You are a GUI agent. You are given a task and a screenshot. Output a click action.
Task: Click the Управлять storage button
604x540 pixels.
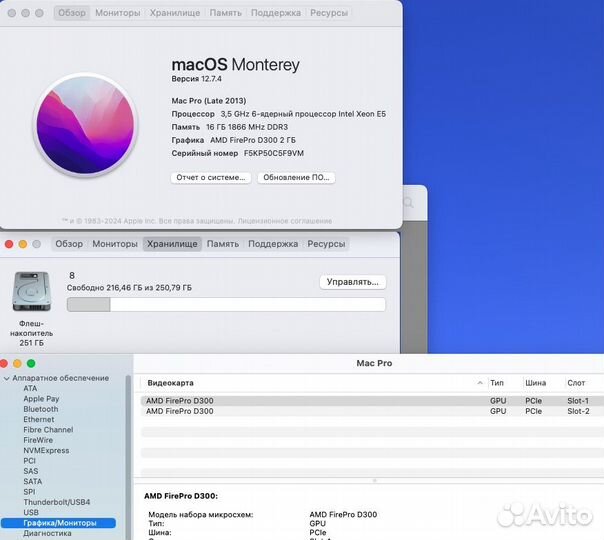tap(352, 282)
